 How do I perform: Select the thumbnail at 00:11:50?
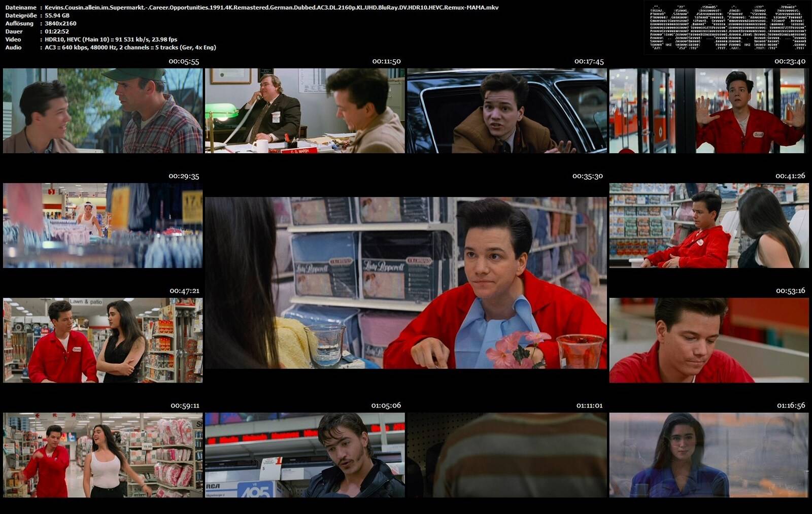coord(305,111)
